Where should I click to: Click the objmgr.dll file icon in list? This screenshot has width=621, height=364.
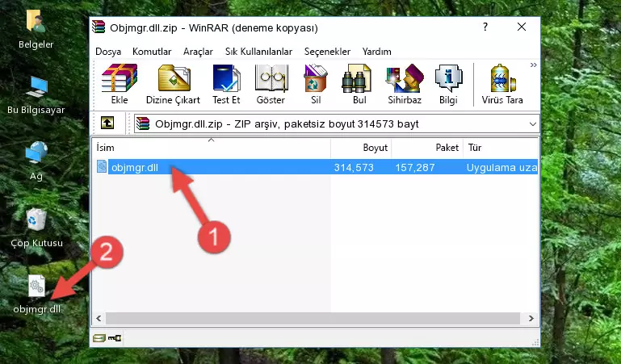click(x=102, y=167)
